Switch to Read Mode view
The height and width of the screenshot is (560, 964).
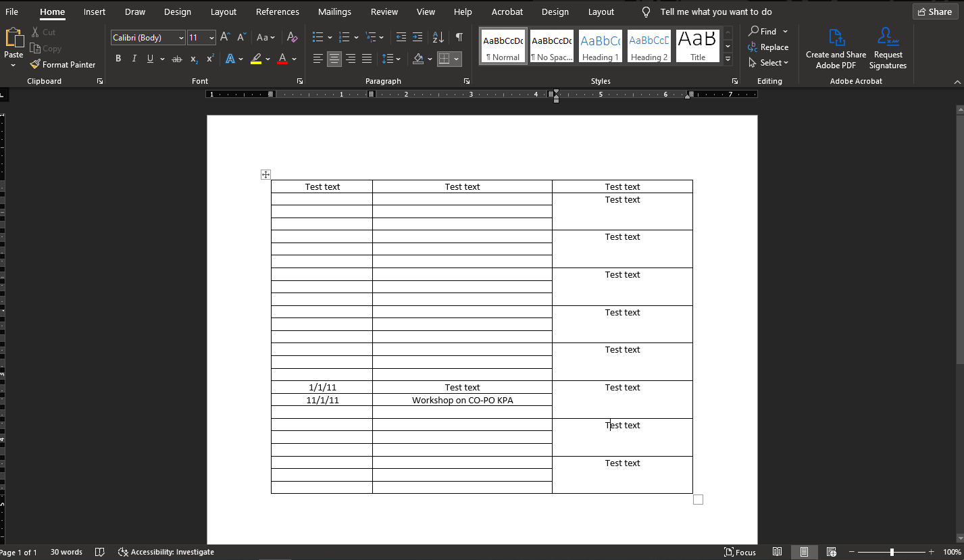(778, 552)
